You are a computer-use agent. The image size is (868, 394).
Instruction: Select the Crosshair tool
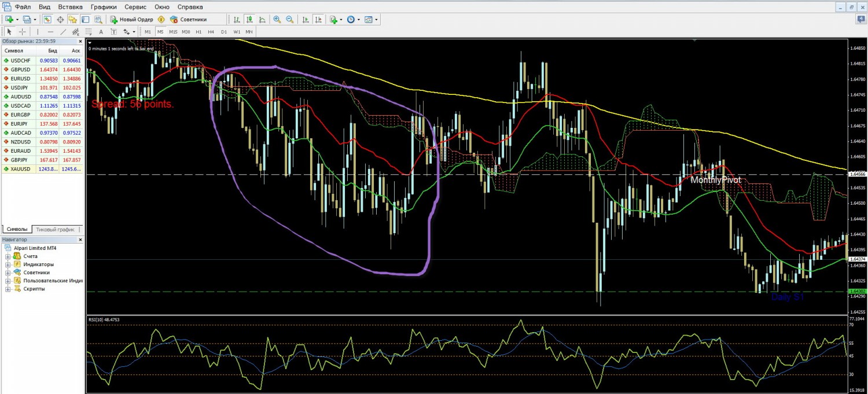tap(23, 31)
